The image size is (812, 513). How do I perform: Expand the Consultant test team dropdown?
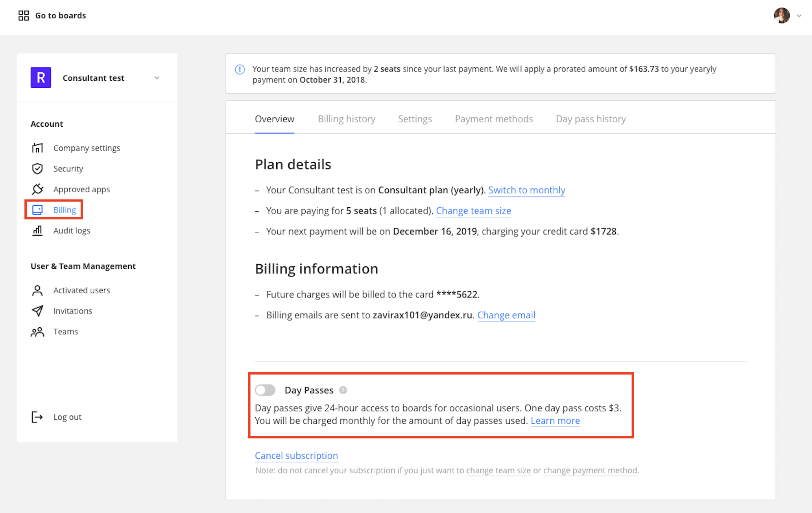click(x=157, y=78)
